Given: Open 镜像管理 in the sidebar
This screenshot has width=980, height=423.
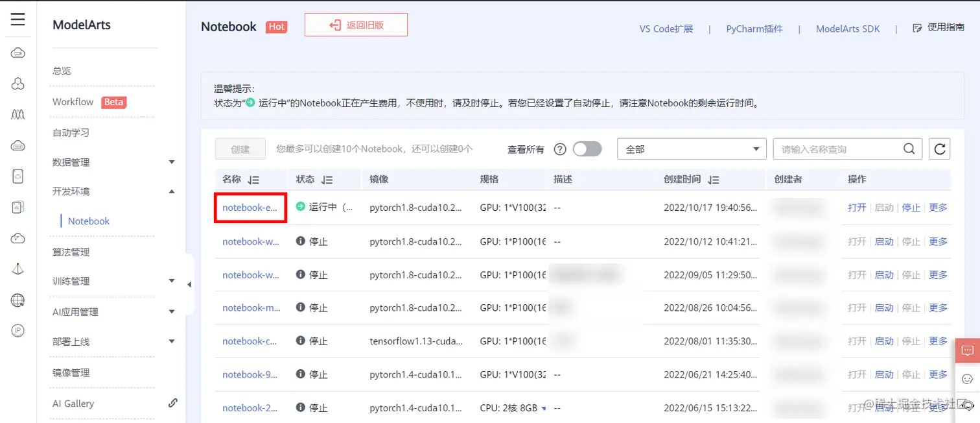Looking at the screenshot, I should coord(71,372).
